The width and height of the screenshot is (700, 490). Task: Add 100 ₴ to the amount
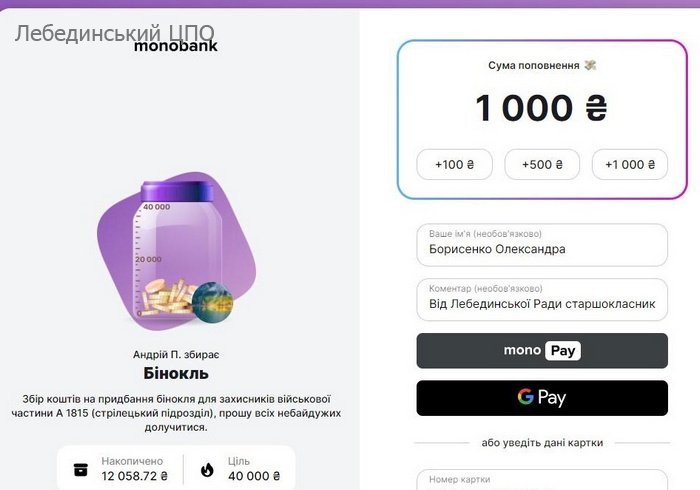(x=454, y=165)
